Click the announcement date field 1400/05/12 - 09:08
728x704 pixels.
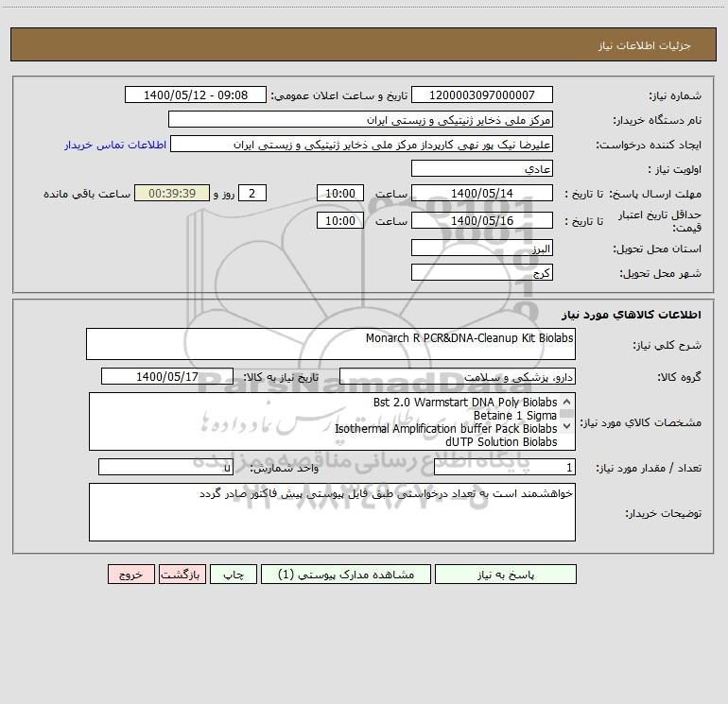tap(196, 94)
